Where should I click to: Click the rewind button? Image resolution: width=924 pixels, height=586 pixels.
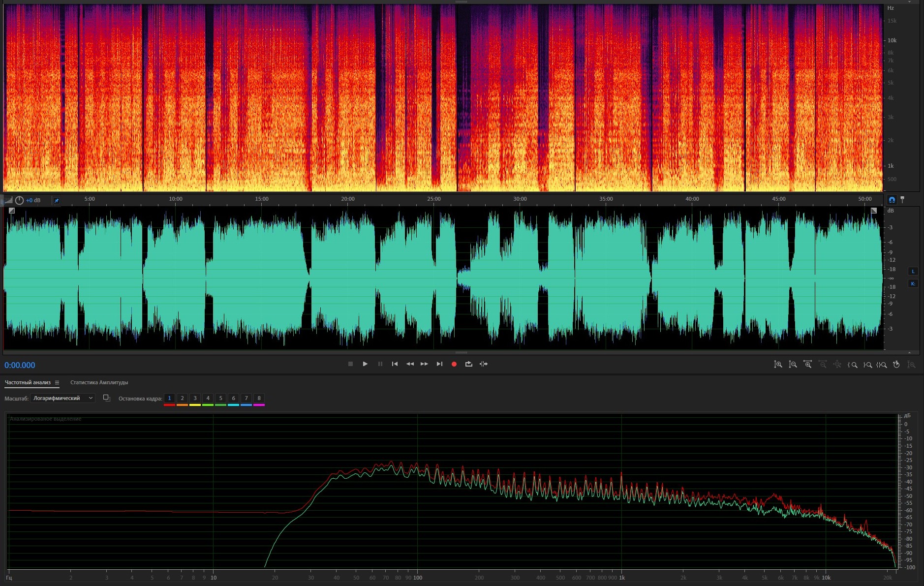point(409,364)
